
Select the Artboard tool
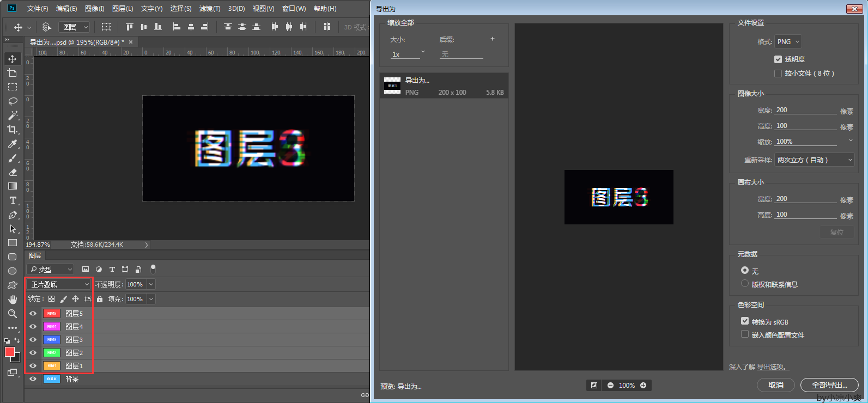coord(13,73)
